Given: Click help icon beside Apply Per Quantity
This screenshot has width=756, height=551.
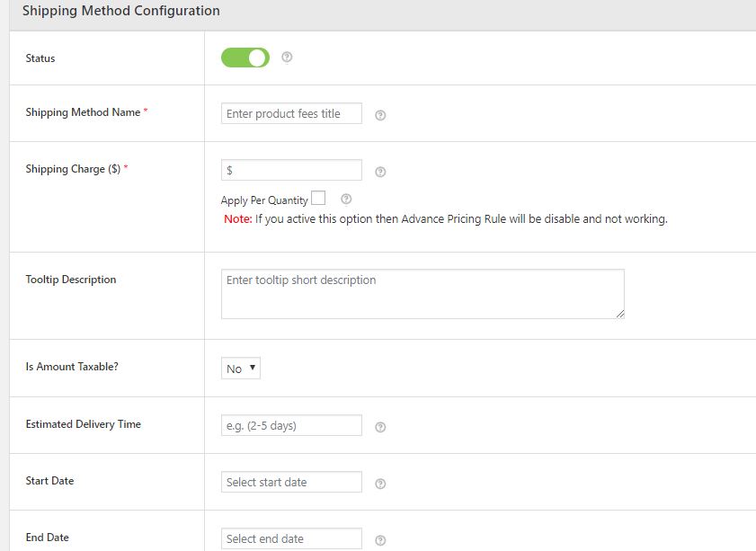Looking at the screenshot, I should coord(346,199).
